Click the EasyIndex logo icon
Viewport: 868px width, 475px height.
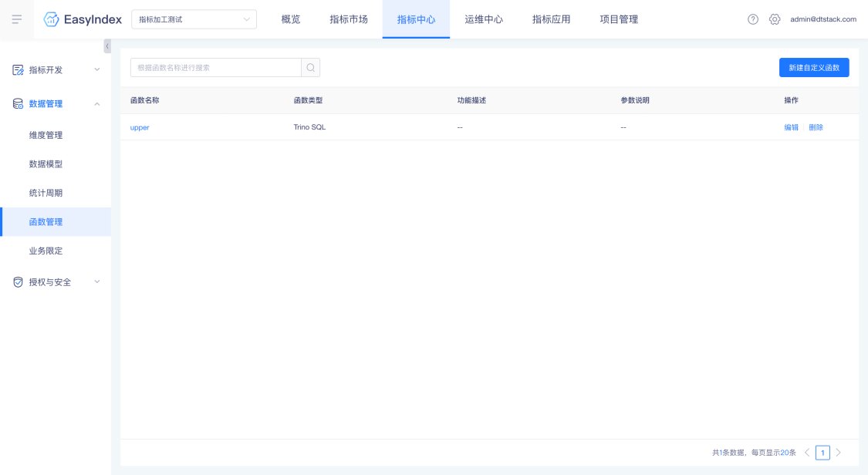point(52,19)
